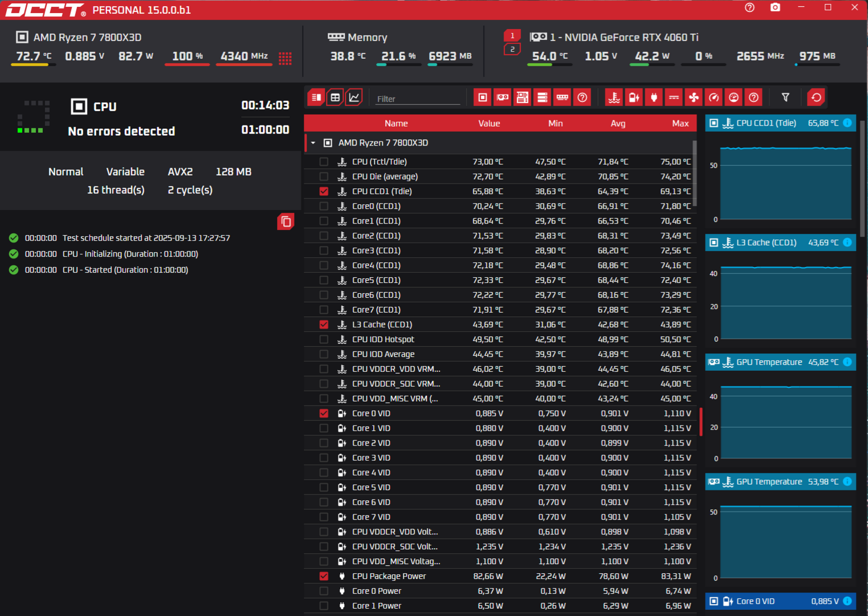Sort the table by the Value column
This screenshot has height=616, width=868.
tap(489, 123)
